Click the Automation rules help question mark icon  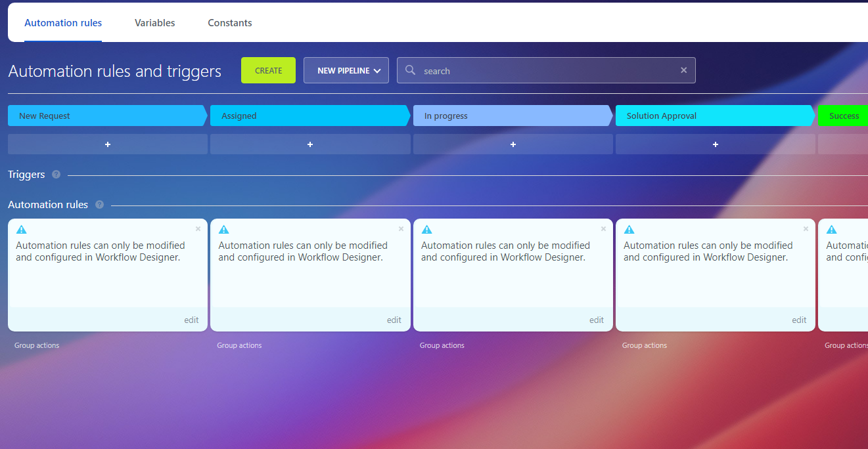click(x=99, y=205)
